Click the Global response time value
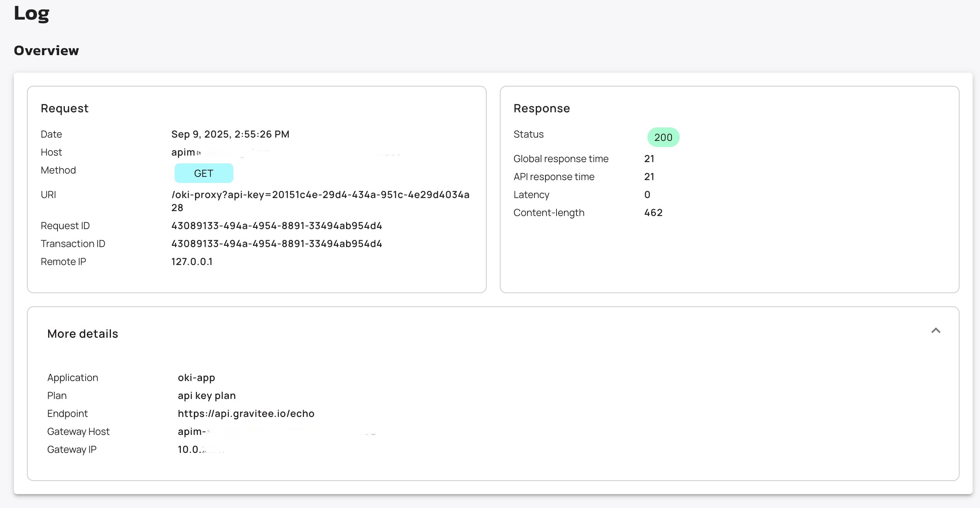Screen dimensions: 980x508 pos(649,159)
